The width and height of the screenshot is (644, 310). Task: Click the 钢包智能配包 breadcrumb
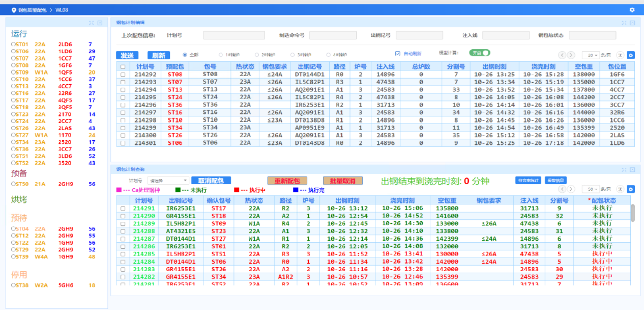point(33,10)
